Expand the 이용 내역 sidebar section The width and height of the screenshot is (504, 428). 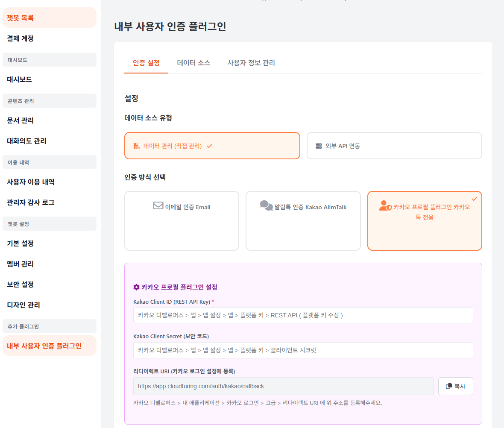50,162
